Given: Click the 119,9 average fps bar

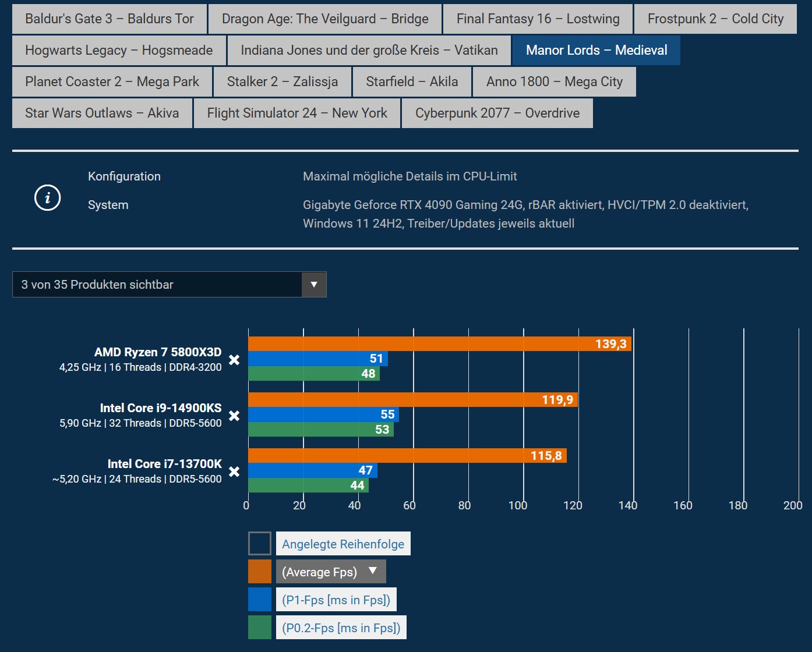Looking at the screenshot, I should tap(413, 400).
